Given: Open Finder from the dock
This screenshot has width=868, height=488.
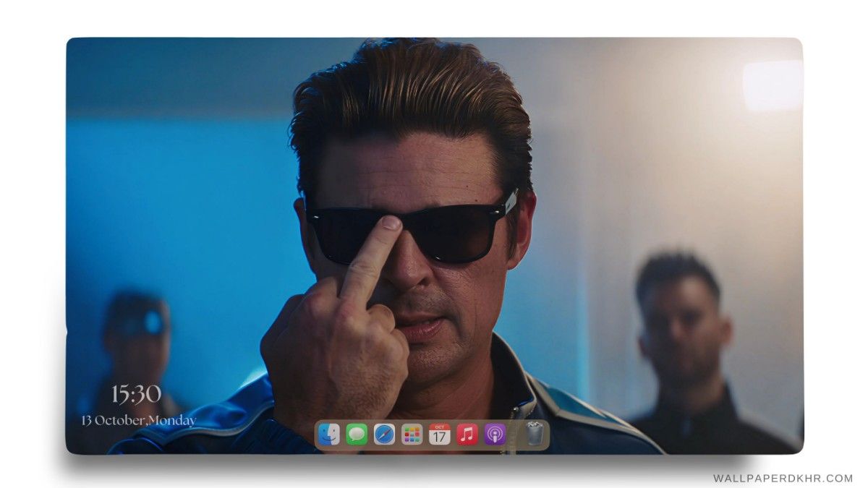Looking at the screenshot, I should (x=328, y=434).
